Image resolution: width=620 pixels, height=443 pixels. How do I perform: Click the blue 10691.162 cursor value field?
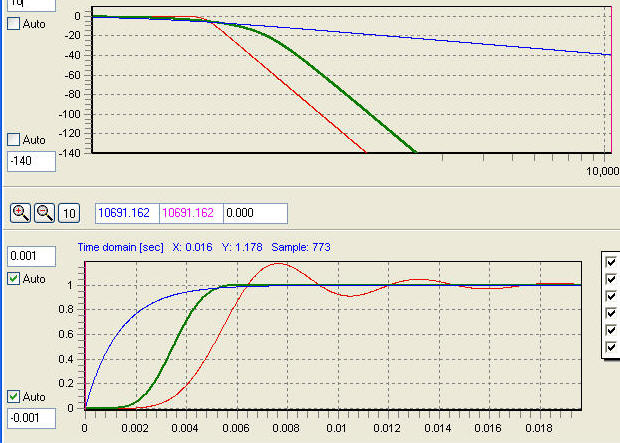[127, 213]
